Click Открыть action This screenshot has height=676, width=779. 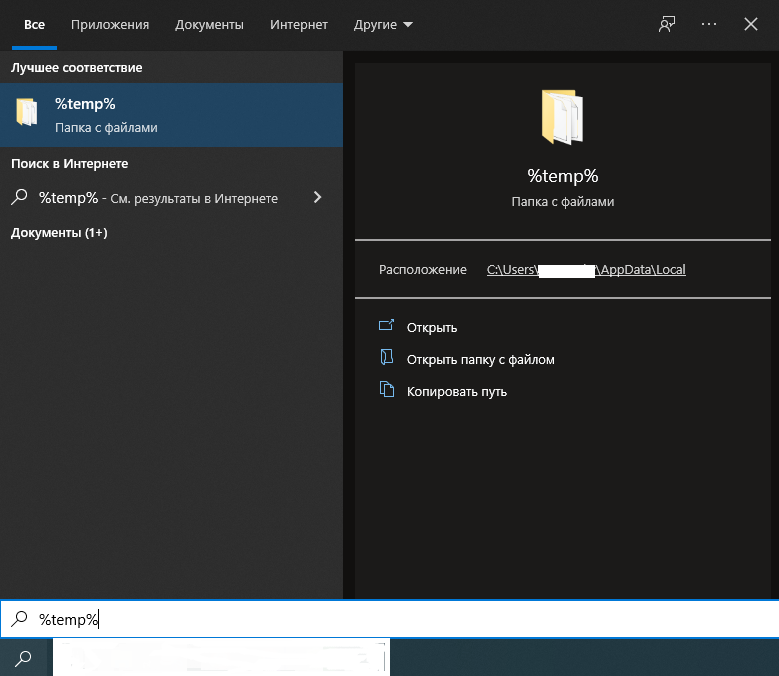(x=432, y=328)
